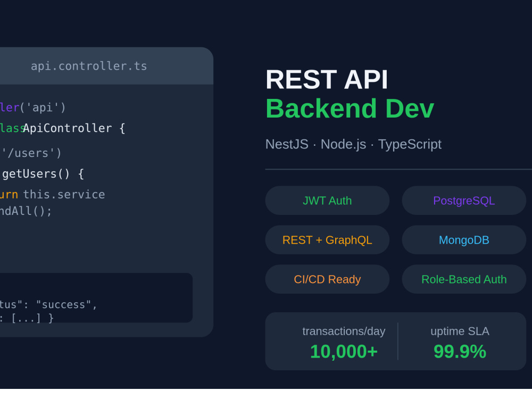Click the REST API heading
This screenshot has height=399, width=532.
click(327, 79)
